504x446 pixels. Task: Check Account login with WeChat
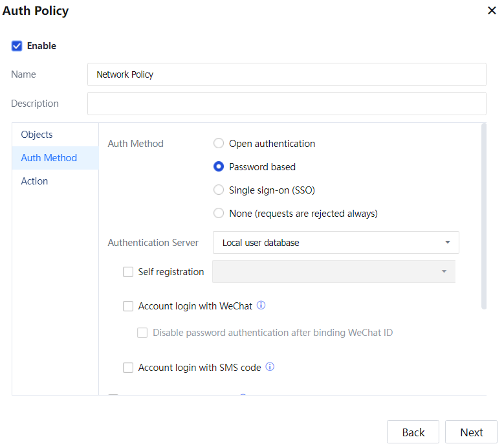[128, 306]
